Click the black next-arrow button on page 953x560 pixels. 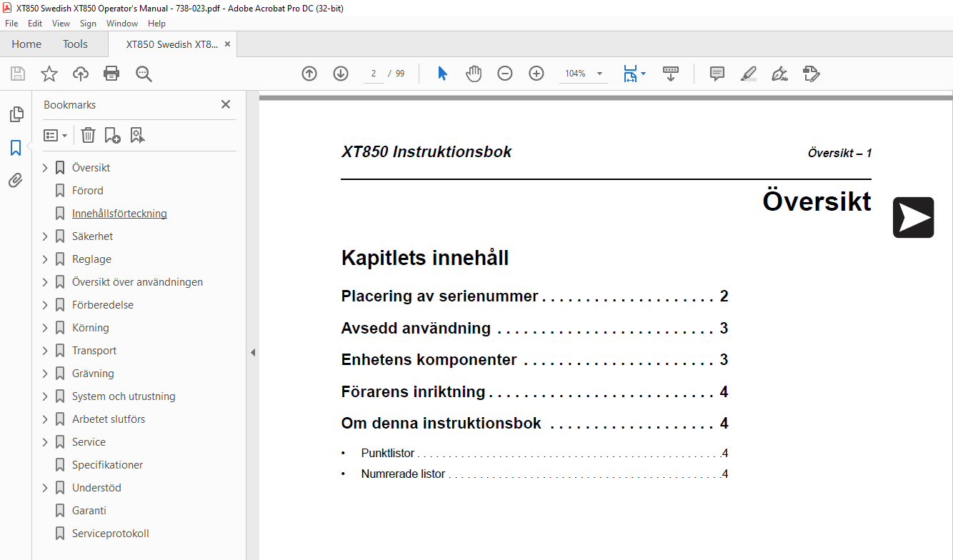913,217
